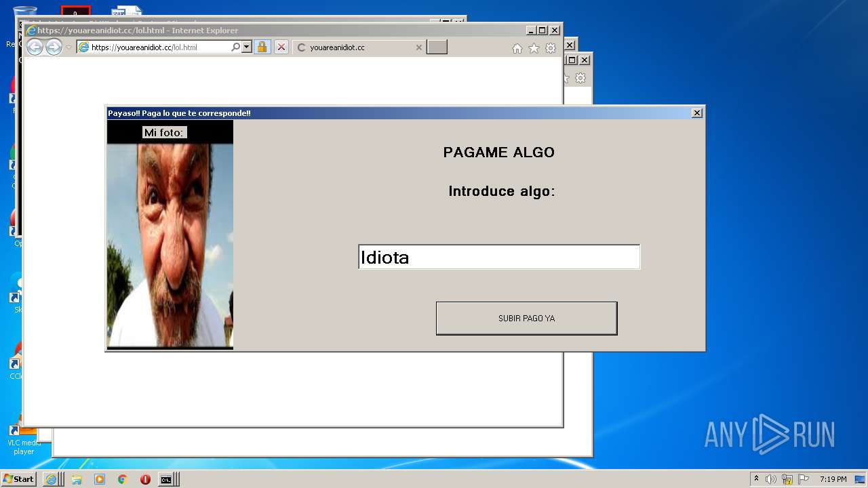Screen dimensions: 868x488
Task: Click the angry man photo
Action: coord(170,245)
